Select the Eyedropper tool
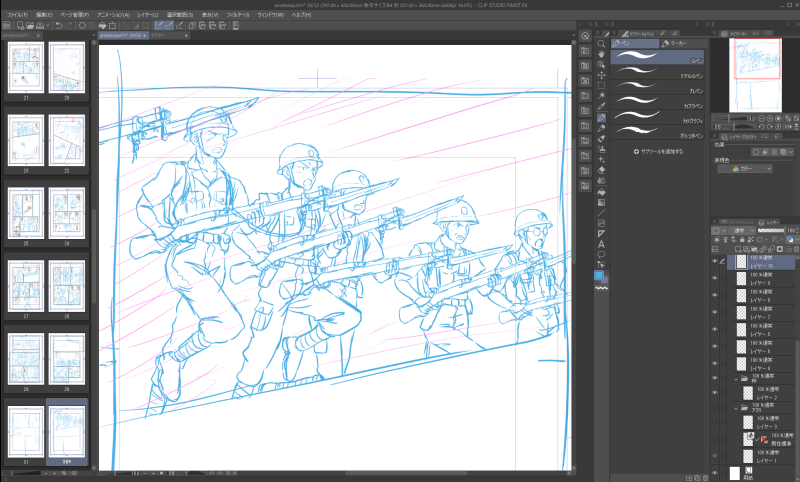This screenshot has width=800, height=482. click(x=601, y=107)
